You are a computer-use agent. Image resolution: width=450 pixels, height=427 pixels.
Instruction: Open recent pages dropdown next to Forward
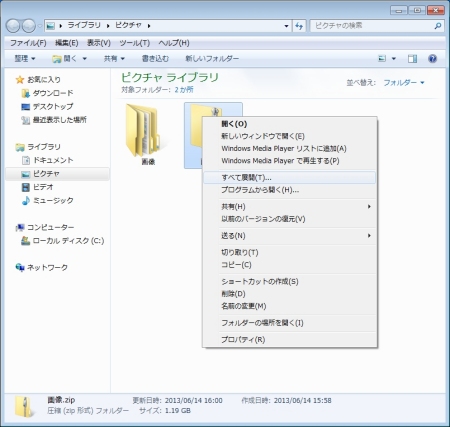40,26
